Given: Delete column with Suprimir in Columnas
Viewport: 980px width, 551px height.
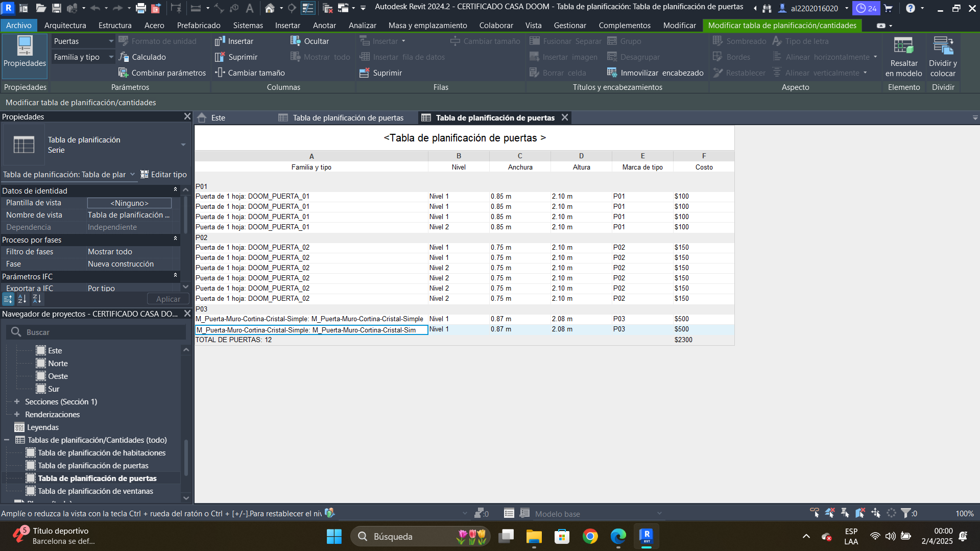Looking at the screenshot, I should point(236,57).
